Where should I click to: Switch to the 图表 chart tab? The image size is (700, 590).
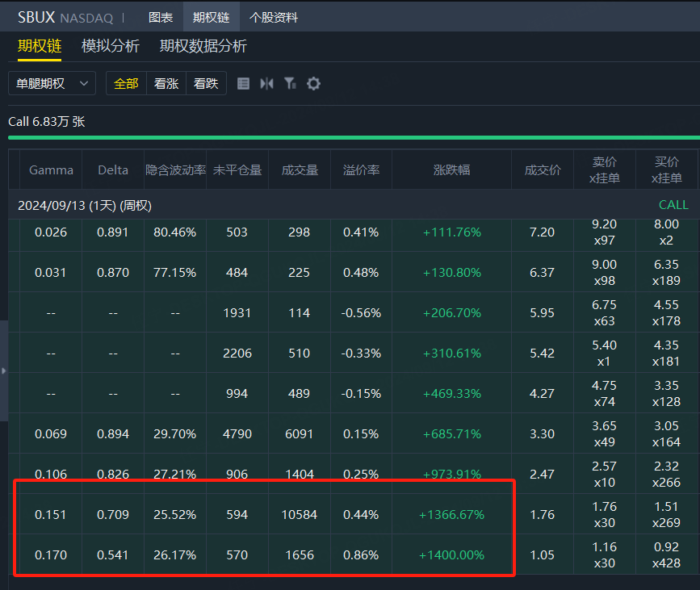click(x=161, y=18)
